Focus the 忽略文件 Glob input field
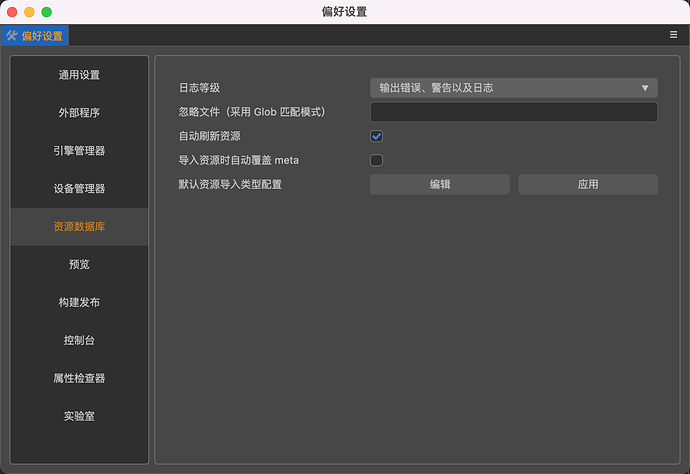The width and height of the screenshot is (690, 474). click(x=514, y=112)
